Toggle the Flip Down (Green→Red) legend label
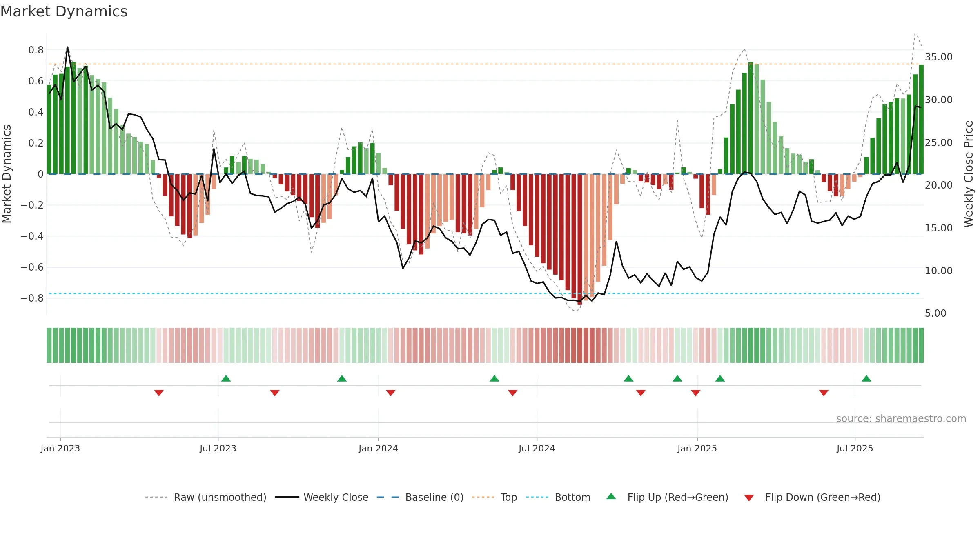 click(x=823, y=497)
